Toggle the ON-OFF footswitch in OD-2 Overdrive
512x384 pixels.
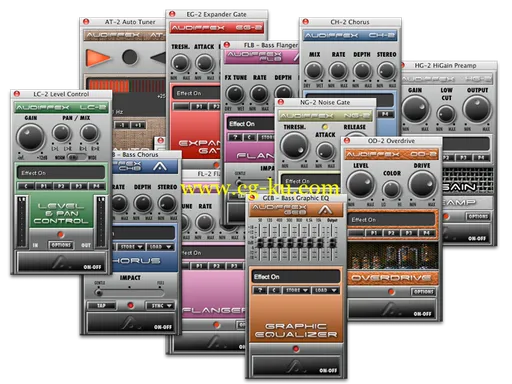[x=392, y=309]
